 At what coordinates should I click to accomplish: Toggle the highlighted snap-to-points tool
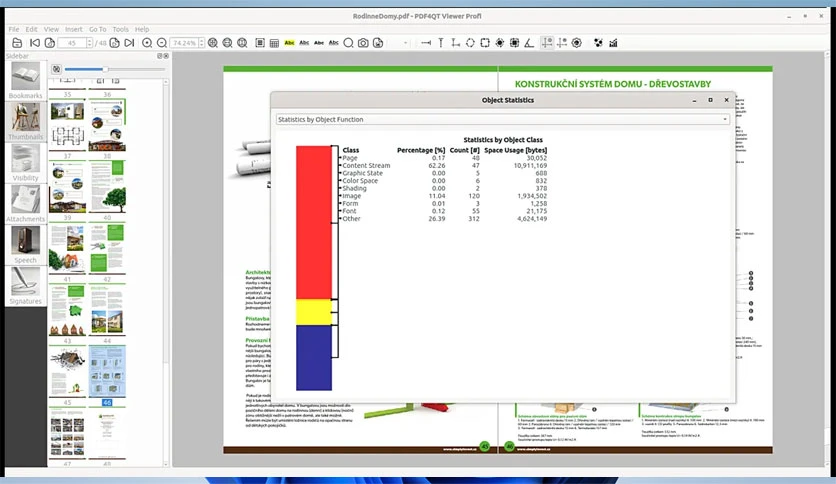pos(547,43)
